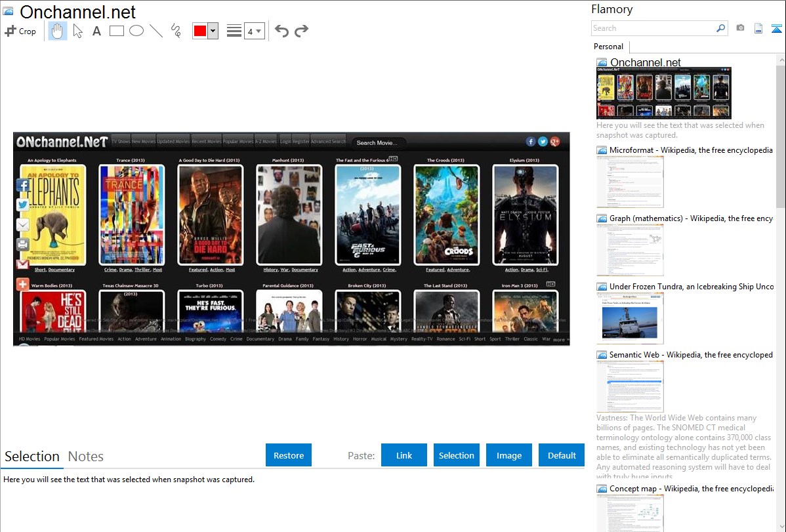Screen dimensions: 786x532
Task: Select the freehand draw tool
Action: pyautogui.click(x=176, y=31)
